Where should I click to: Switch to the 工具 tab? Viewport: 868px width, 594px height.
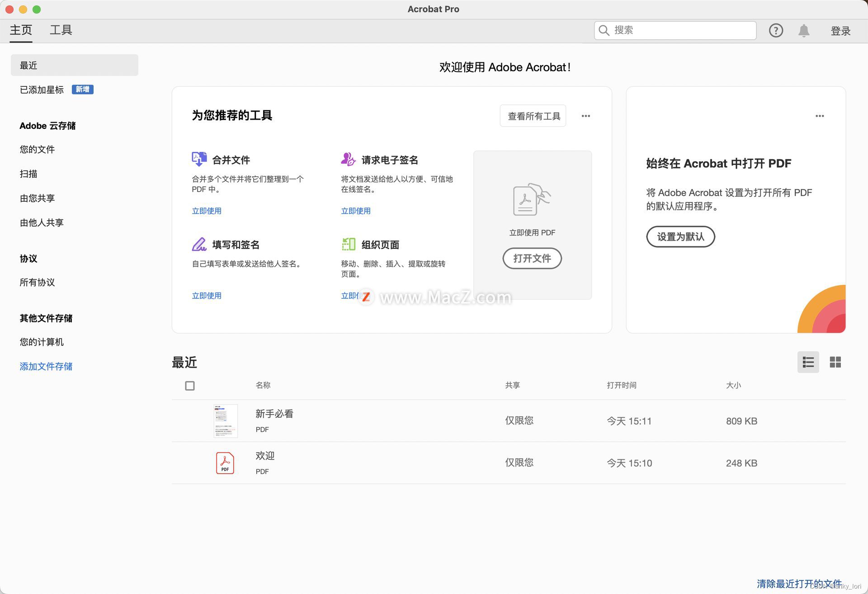pos(61,30)
